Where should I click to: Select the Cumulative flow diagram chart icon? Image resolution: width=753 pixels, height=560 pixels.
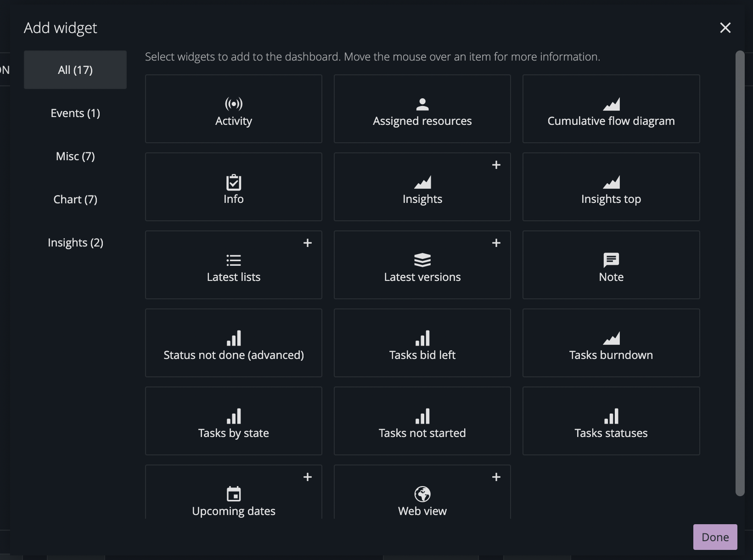[x=611, y=103]
